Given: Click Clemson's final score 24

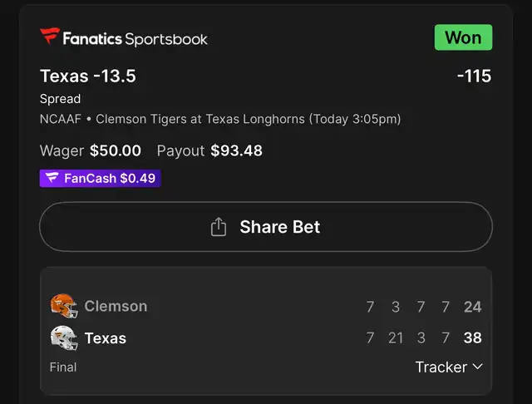Looking at the screenshot, I should click(473, 307).
